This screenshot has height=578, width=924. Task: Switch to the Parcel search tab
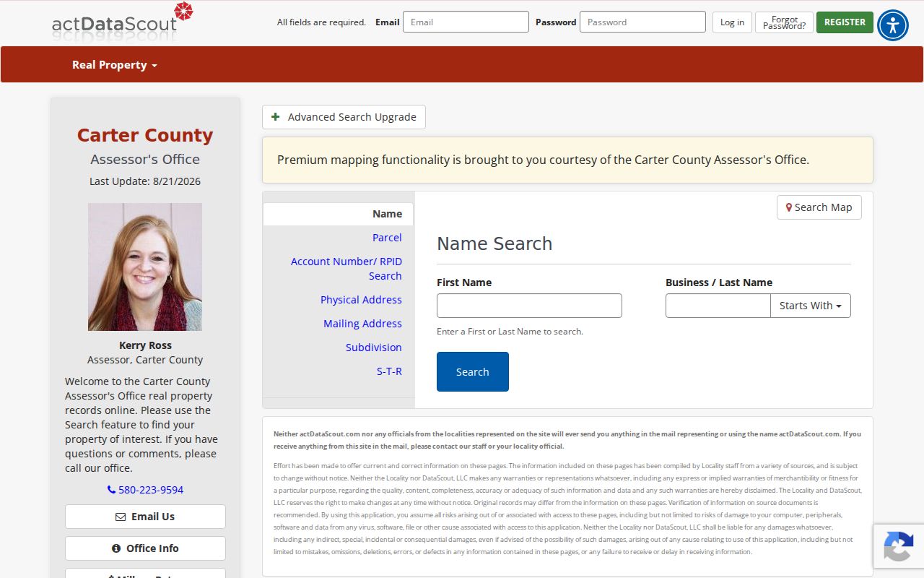click(387, 238)
